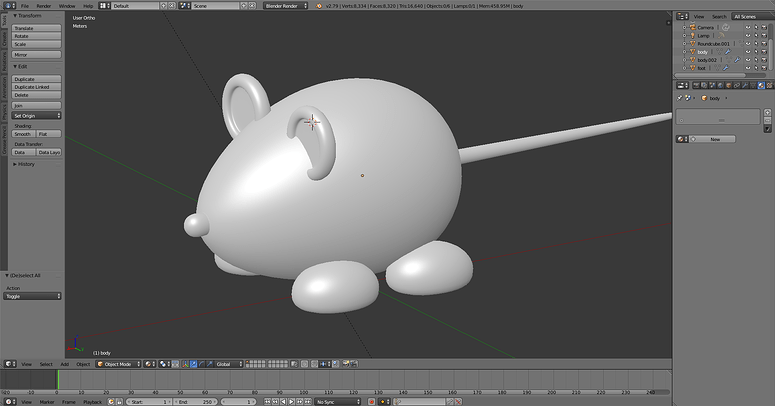775x406 pixels.
Task: Toggle visibility of body in the outliner
Action: pyautogui.click(x=748, y=51)
